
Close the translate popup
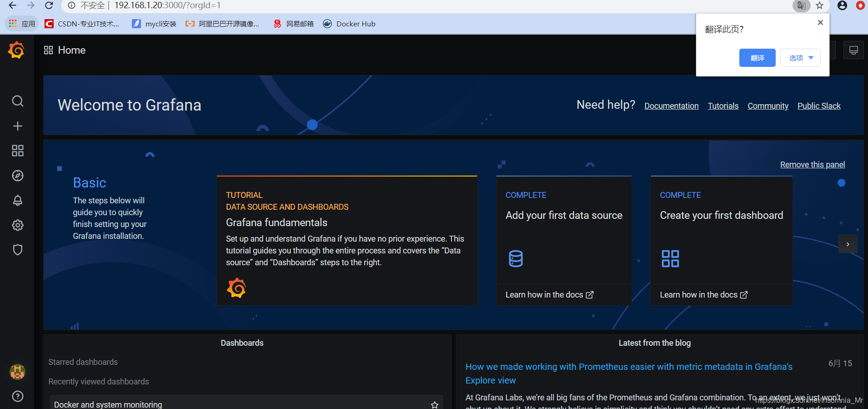[820, 22]
